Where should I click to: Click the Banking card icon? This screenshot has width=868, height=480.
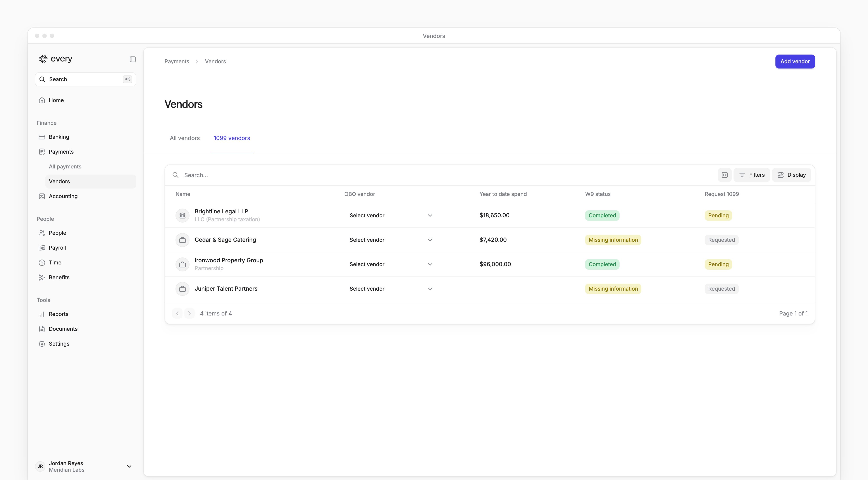(42, 137)
